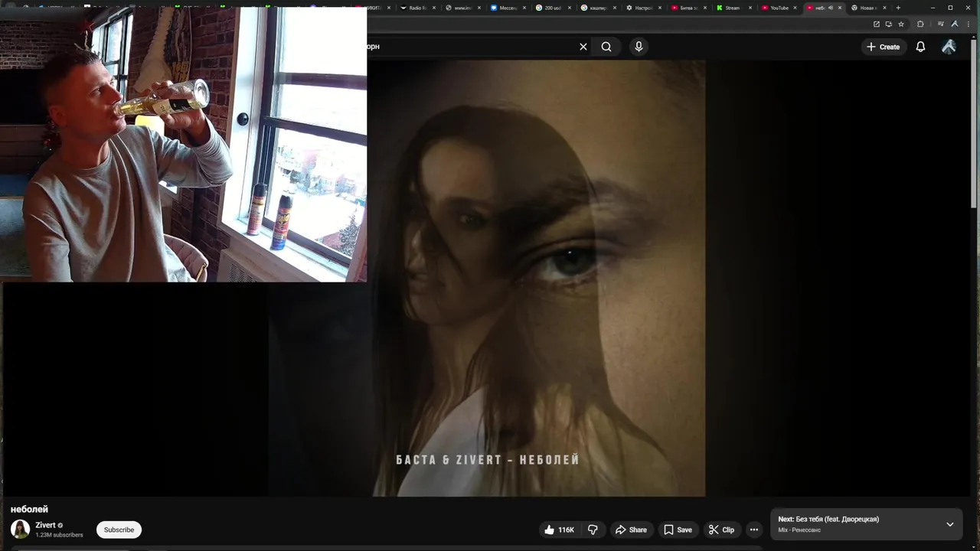Open the Chrome three-dot menu
Viewport: 980px width, 551px height.
coord(969,24)
